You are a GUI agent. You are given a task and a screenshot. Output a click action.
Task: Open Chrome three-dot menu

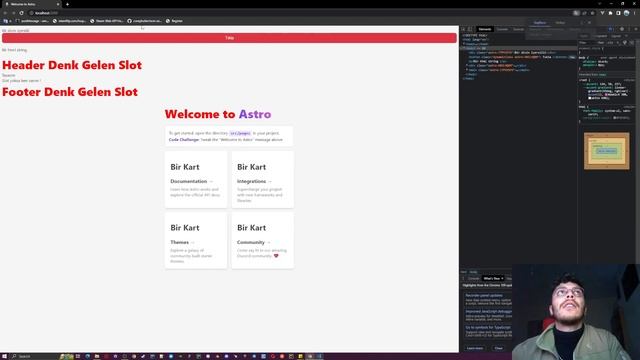pos(635,13)
